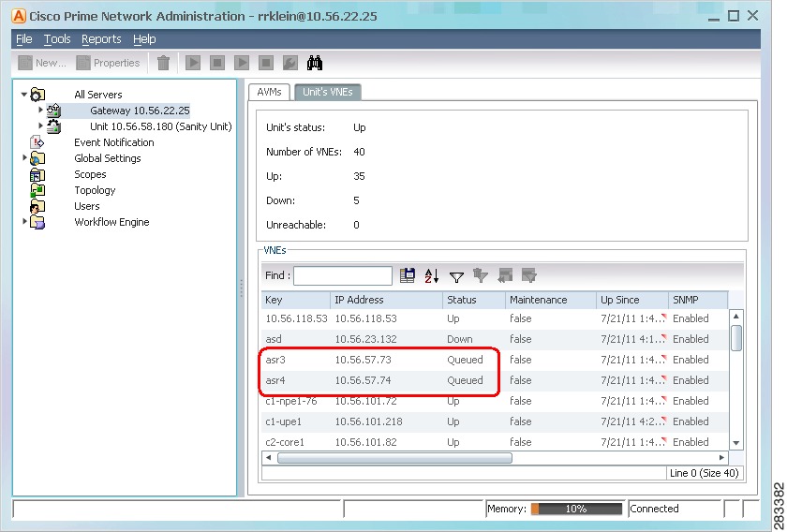Viewport: 787px width, 532px height.
Task: Click the New toolbar button
Action: (x=42, y=63)
